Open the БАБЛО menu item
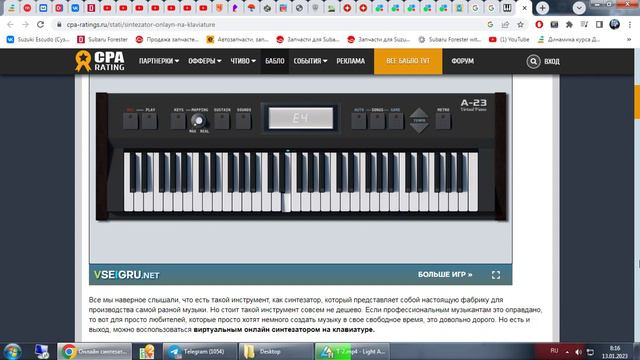Screen dimensions: 640x360 click(x=275, y=61)
